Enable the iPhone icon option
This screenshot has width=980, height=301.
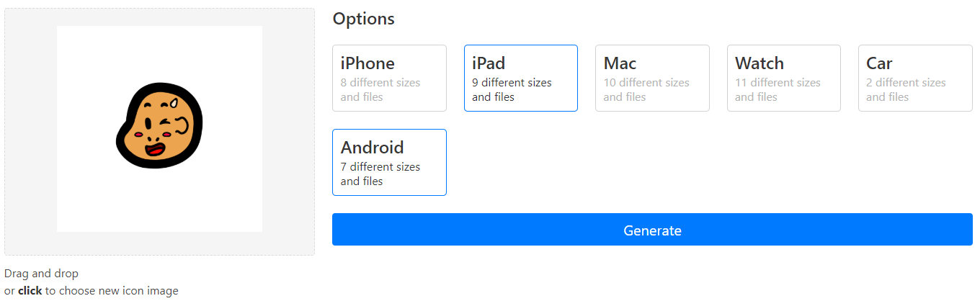point(389,78)
